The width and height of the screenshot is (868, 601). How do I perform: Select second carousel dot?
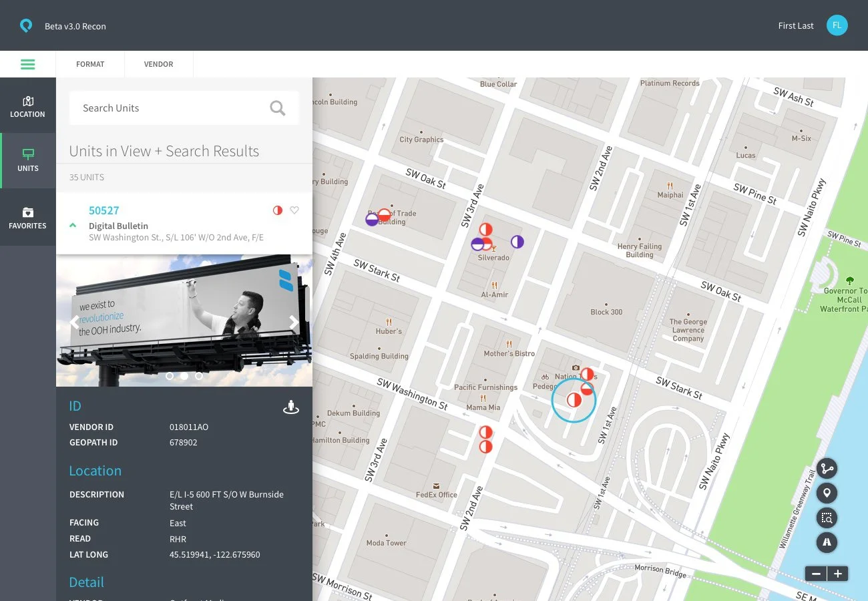184,376
